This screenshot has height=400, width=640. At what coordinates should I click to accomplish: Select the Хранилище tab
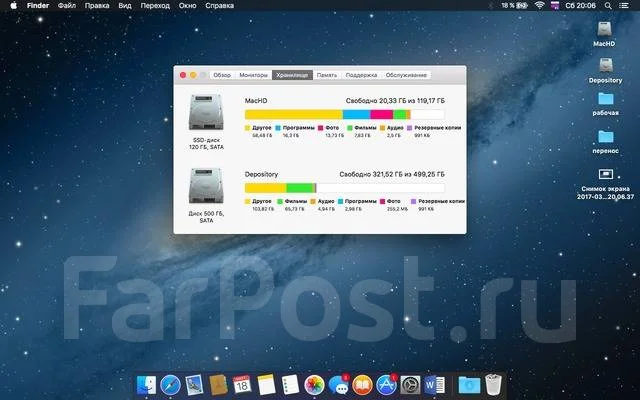(x=292, y=75)
